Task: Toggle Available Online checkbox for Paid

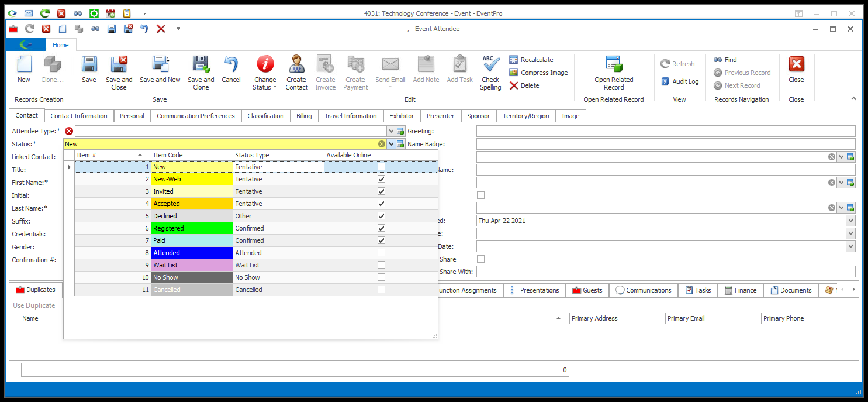Action: coord(381,240)
